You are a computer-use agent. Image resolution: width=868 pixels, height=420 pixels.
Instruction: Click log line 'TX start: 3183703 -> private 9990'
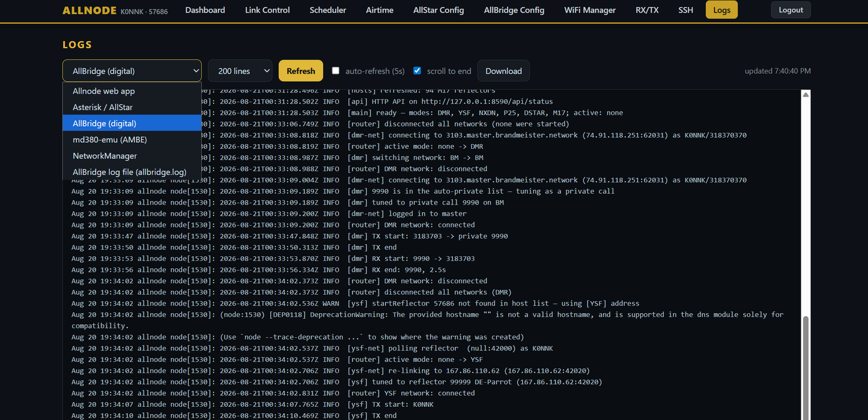290,236
